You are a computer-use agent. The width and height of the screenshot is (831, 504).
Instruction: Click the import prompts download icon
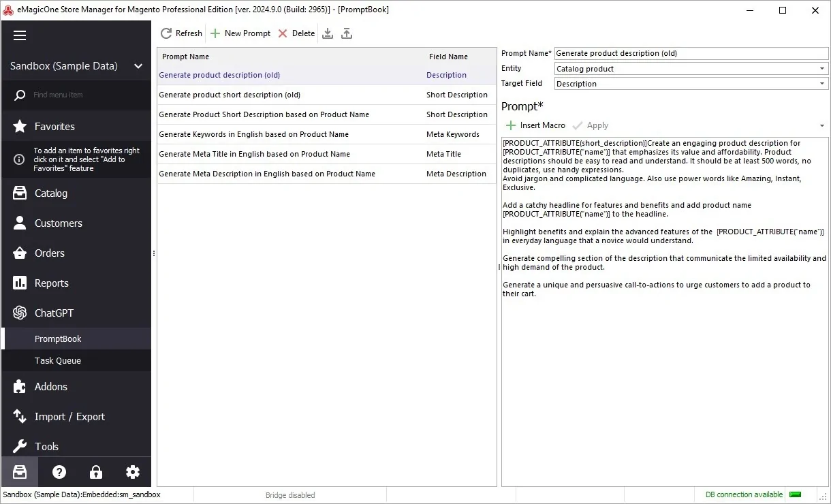pos(328,33)
